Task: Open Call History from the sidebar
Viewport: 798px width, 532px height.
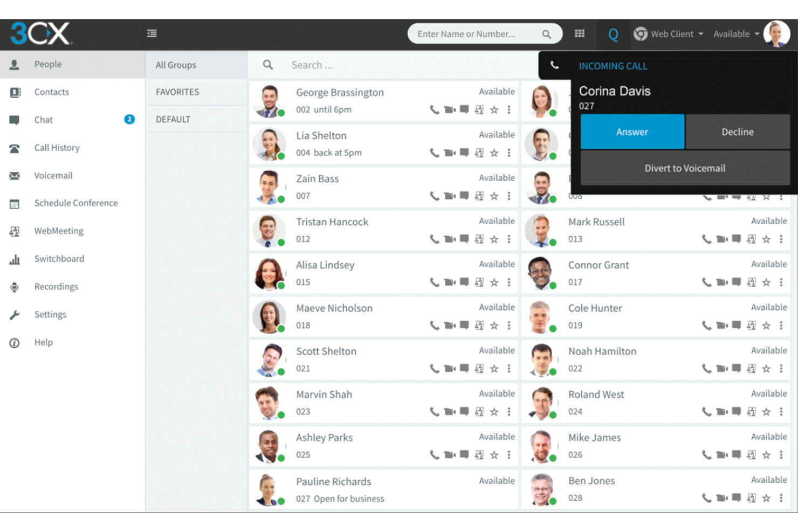Action: point(57,147)
